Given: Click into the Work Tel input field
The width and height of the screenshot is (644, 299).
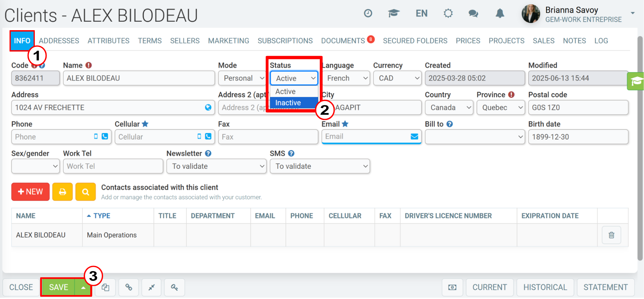Looking at the screenshot, I should pos(113,166).
